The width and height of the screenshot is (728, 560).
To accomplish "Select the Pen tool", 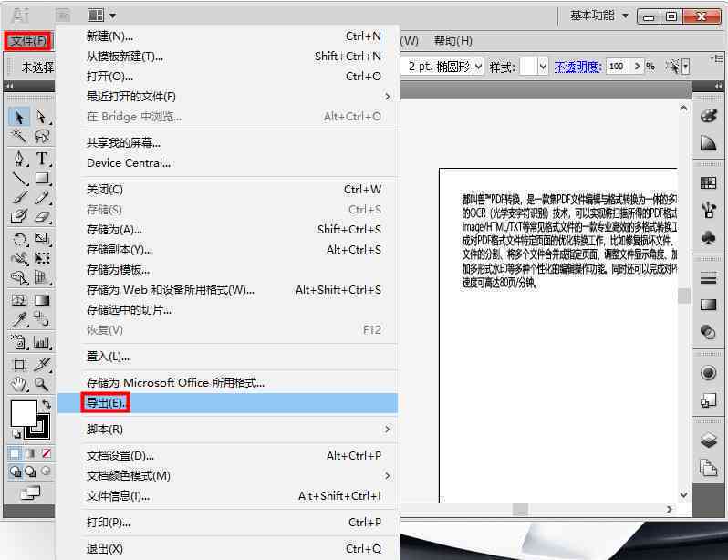I will click(x=18, y=159).
